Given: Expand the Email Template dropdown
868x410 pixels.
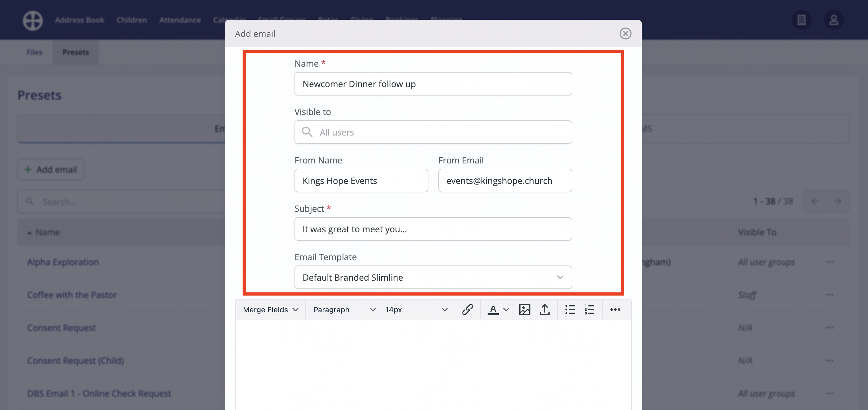Looking at the screenshot, I should click(x=433, y=277).
